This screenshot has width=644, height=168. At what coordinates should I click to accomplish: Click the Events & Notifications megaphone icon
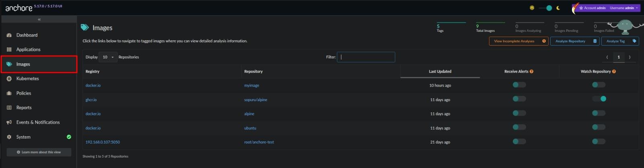click(9, 122)
